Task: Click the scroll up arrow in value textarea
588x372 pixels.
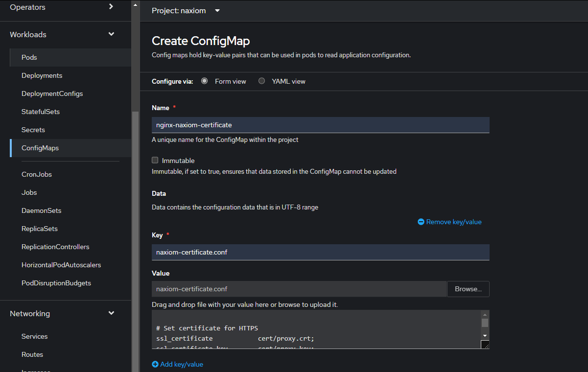Action: point(485,314)
